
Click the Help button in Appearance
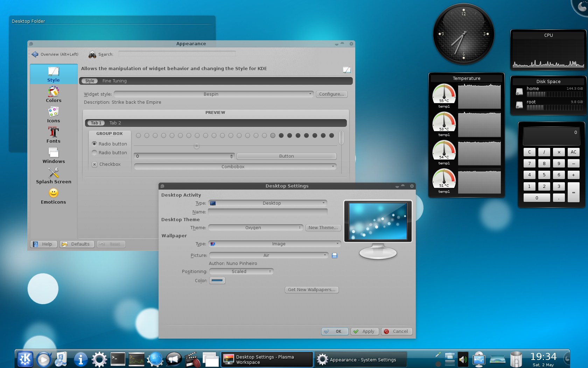coord(44,244)
